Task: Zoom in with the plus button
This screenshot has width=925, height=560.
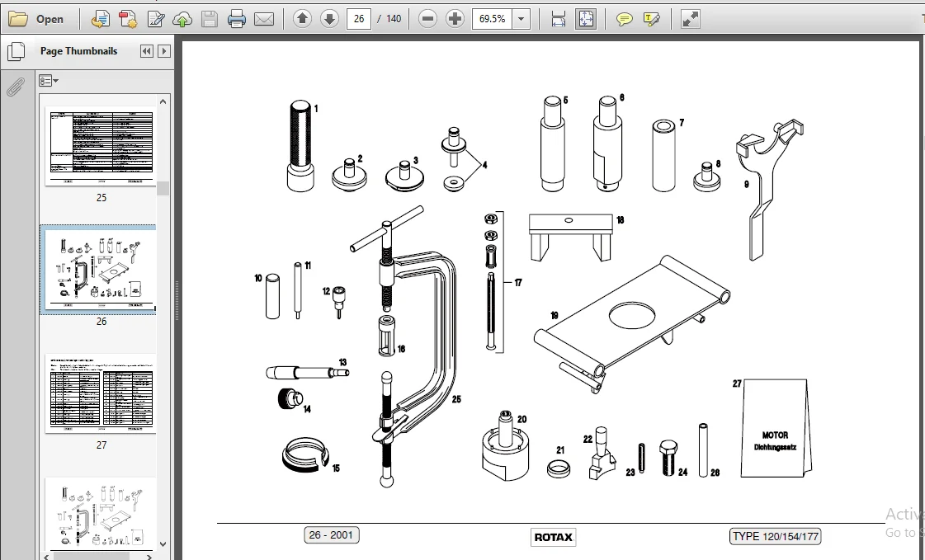Action: (x=455, y=19)
